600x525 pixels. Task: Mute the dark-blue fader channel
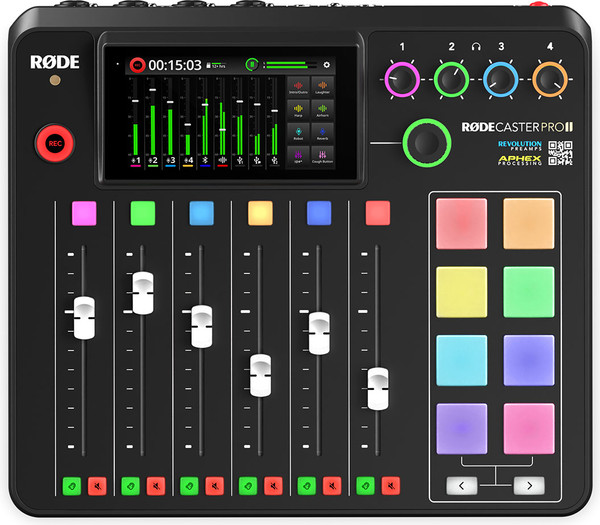332,486
